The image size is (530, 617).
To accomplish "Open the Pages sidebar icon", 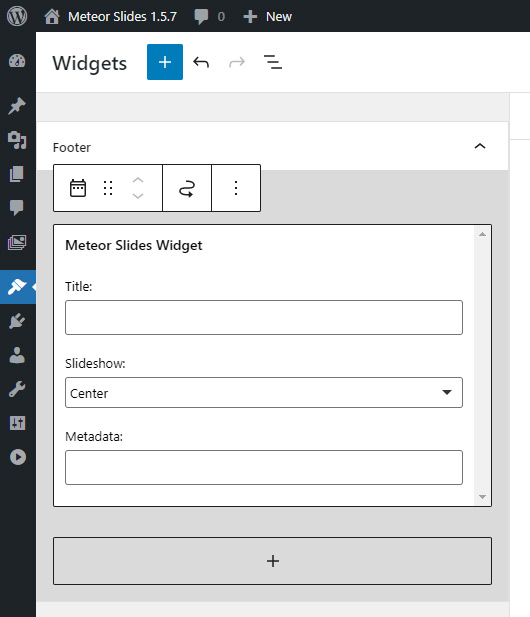I will (17, 174).
